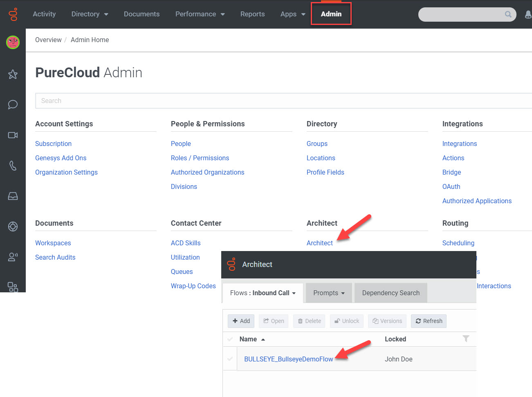Open the phone Calls panel
This screenshot has width=532, height=397.
click(13, 166)
